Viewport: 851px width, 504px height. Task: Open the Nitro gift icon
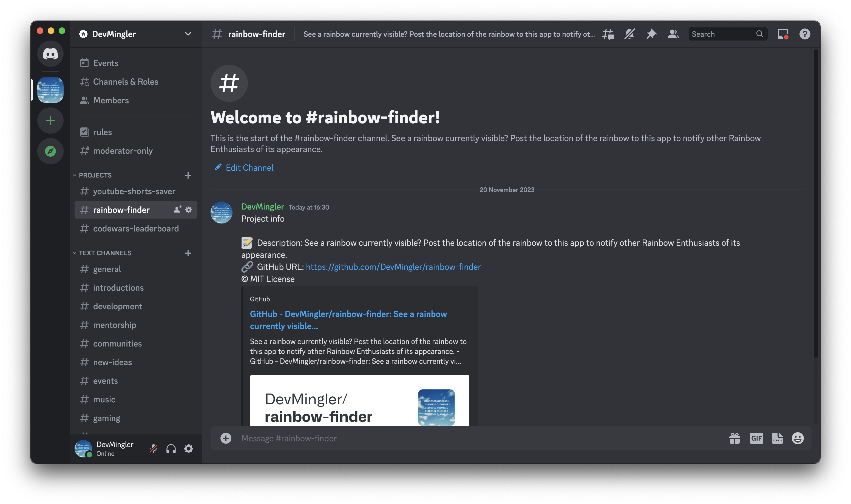click(734, 438)
